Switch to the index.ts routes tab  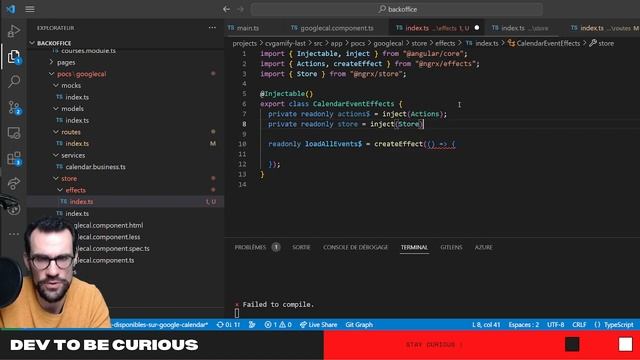(x=604, y=28)
